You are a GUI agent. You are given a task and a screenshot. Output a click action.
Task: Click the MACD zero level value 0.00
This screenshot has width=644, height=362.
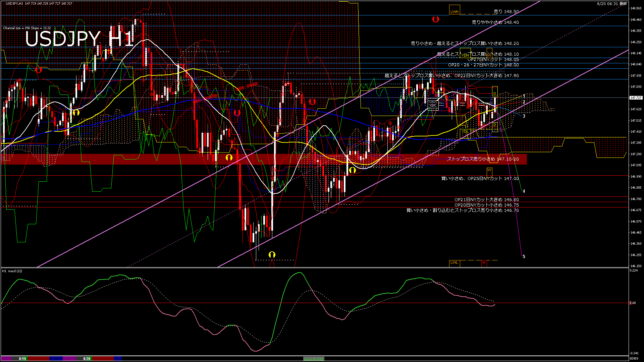point(633,303)
